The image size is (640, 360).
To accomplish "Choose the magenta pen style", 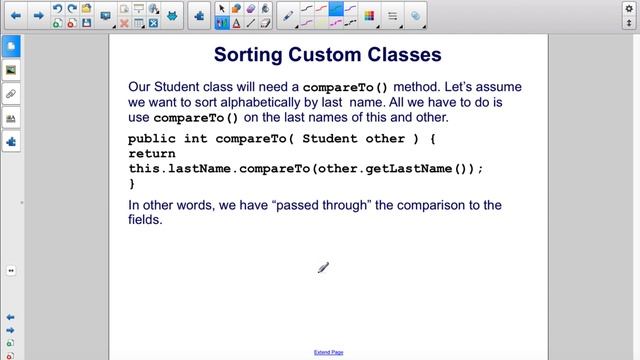I will [x=336, y=23].
